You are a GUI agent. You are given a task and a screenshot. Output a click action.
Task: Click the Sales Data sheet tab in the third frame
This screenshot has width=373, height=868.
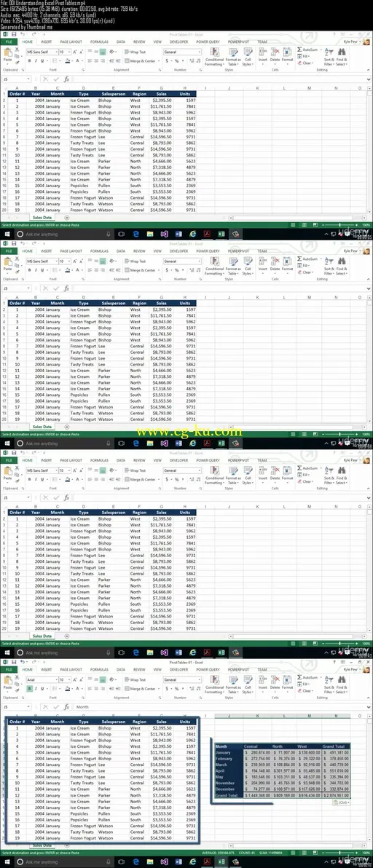tap(42, 636)
